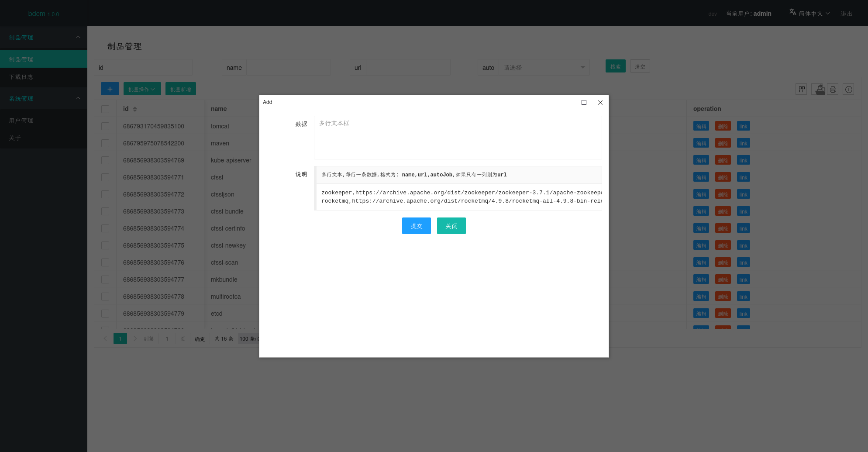This screenshot has width=868, height=452.
Task: Click the 数据 multiline text area
Action: pyautogui.click(x=458, y=138)
